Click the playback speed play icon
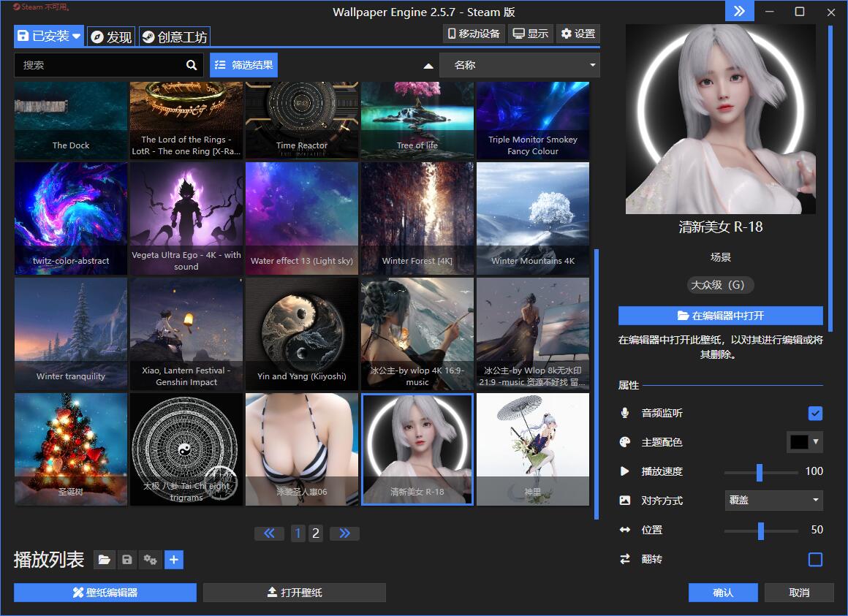The image size is (848, 616). tap(624, 471)
